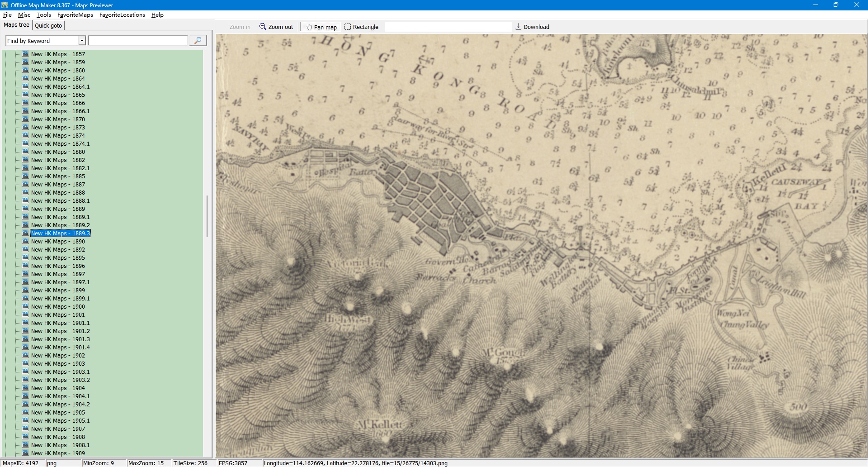The image size is (868, 467).
Task: Click the magnifier search button
Action: tap(198, 41)
